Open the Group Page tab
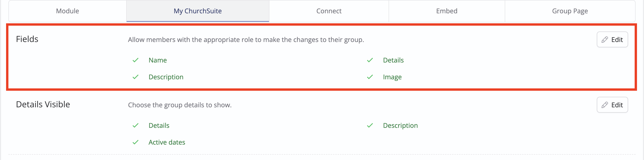 (570, 11)
